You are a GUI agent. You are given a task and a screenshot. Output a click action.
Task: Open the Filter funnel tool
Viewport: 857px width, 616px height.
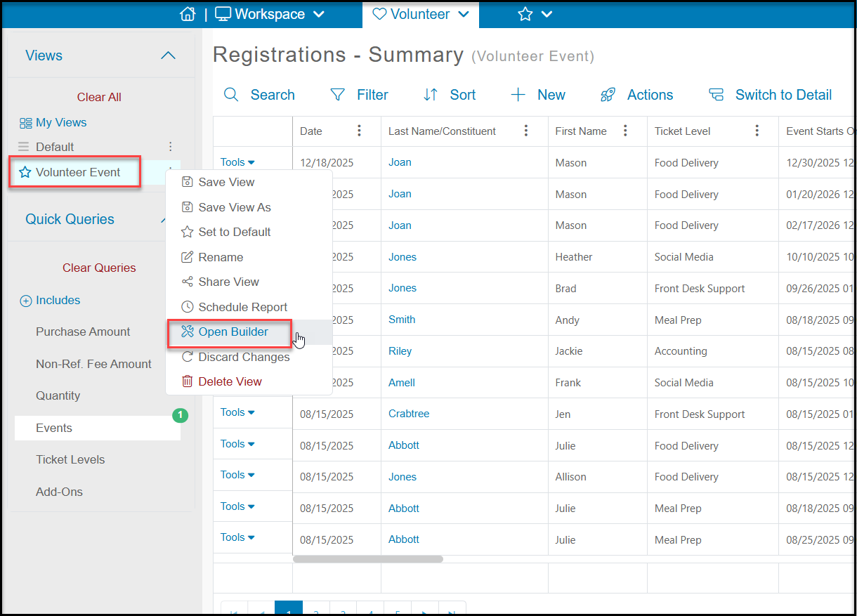point(338,95)
